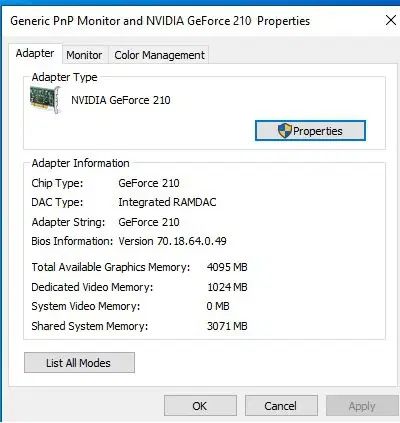Image resolution: width=400 pixels, height=423 pixels.
Task: Click the greyed-out Apply button
Action: [362, 406]
